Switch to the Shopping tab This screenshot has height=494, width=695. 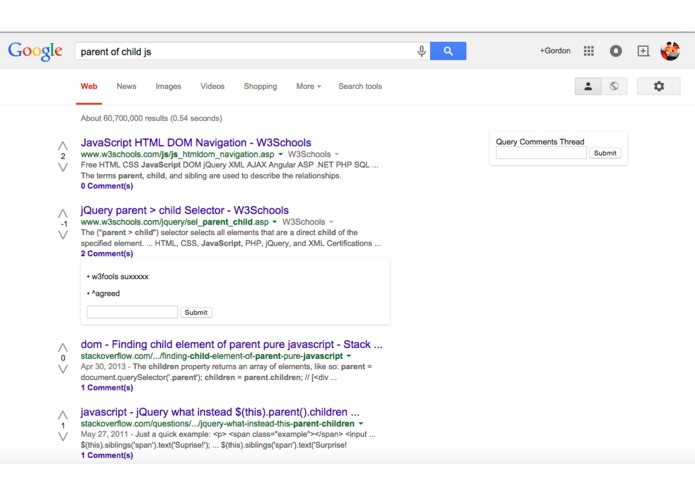click(260, 86)
